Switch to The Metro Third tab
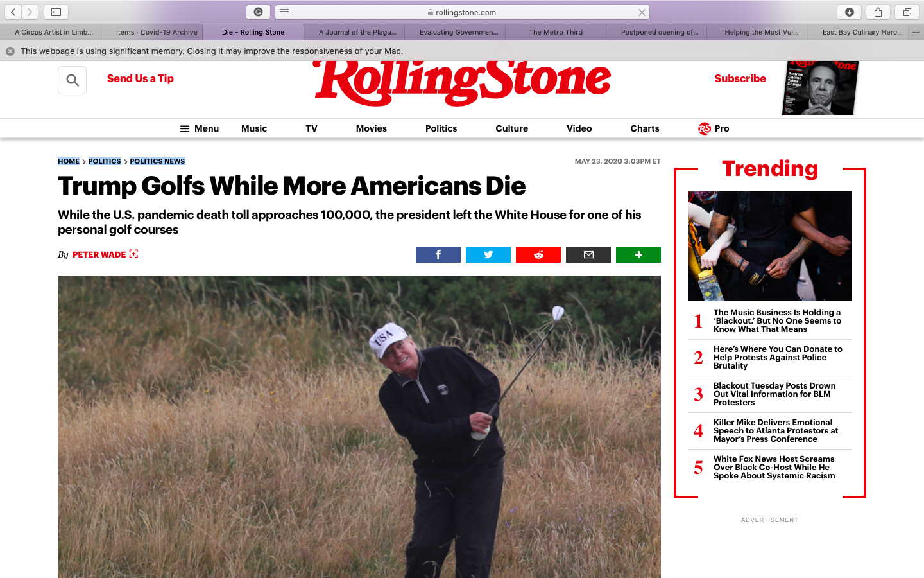This screenshot has width=924, height=578. [556, 32]
